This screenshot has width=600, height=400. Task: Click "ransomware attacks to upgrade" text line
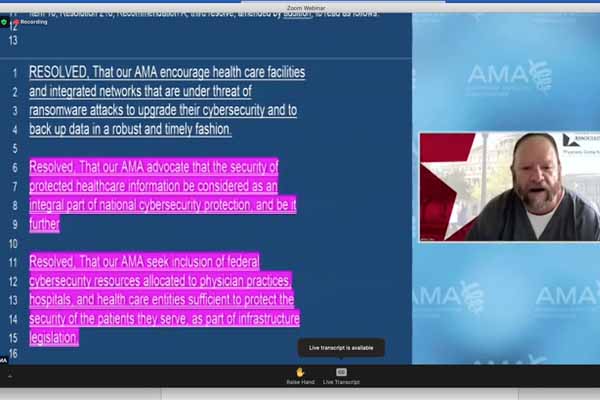(162, 110)
